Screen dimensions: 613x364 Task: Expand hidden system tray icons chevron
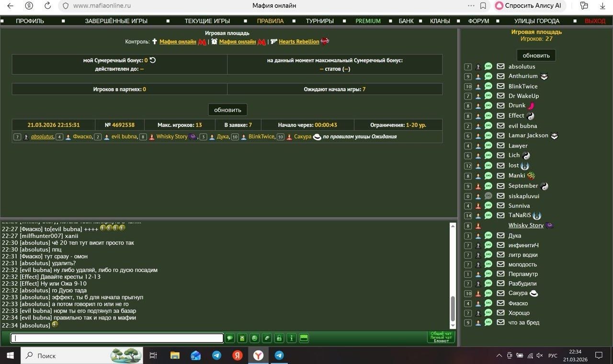pos(499,355)
